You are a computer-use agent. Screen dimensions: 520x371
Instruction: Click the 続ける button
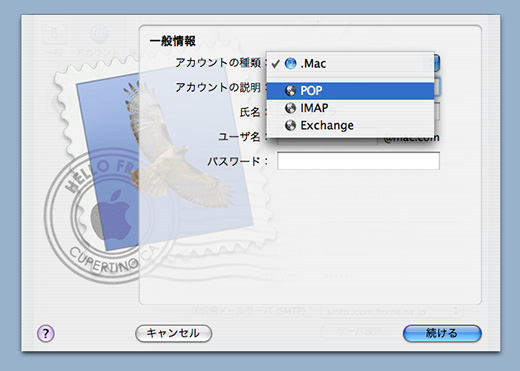coord(442,333)
